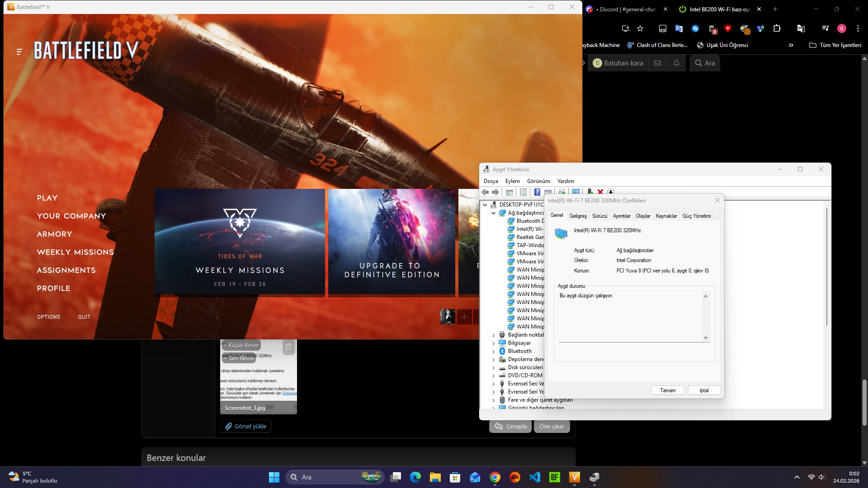The width and height of the screenshot is (868, 488).
Task: Open the Güç Yönetimi tab
Action: (x=696, y=216)
